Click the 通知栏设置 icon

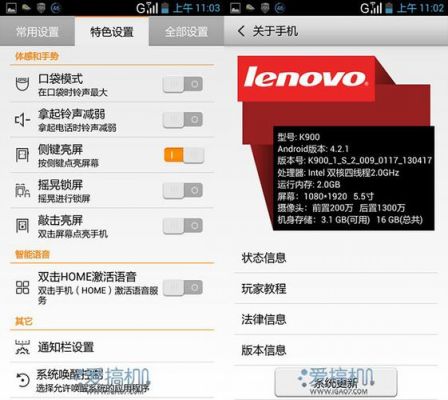coord(22,347)
